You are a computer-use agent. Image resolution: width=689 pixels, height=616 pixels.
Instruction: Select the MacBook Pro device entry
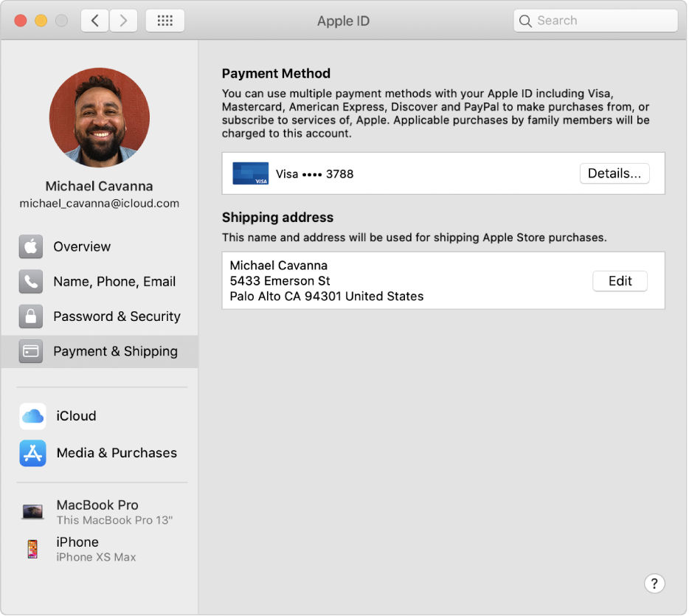(x=100, y=512)
